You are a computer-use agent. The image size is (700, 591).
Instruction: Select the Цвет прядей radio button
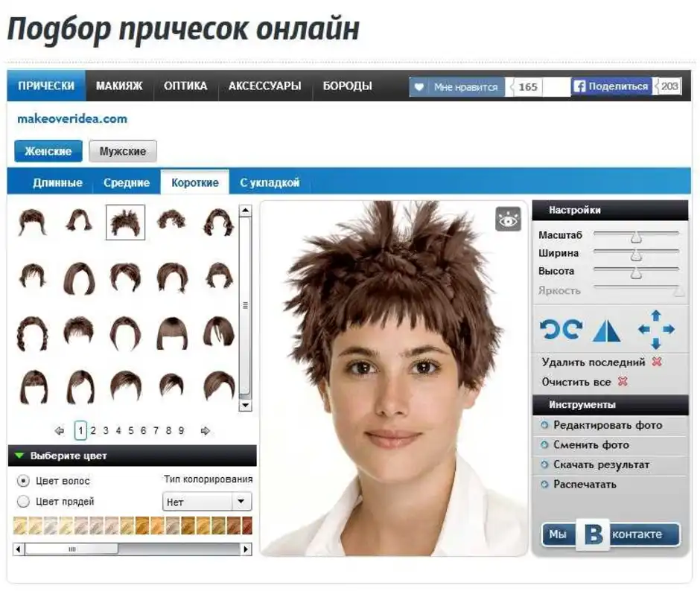pos(23,501)
